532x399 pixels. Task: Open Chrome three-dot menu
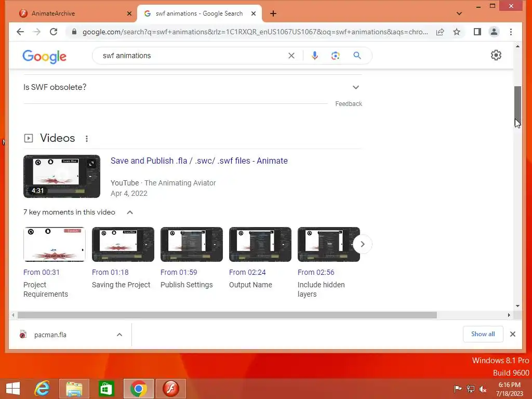tap(511, 32)
